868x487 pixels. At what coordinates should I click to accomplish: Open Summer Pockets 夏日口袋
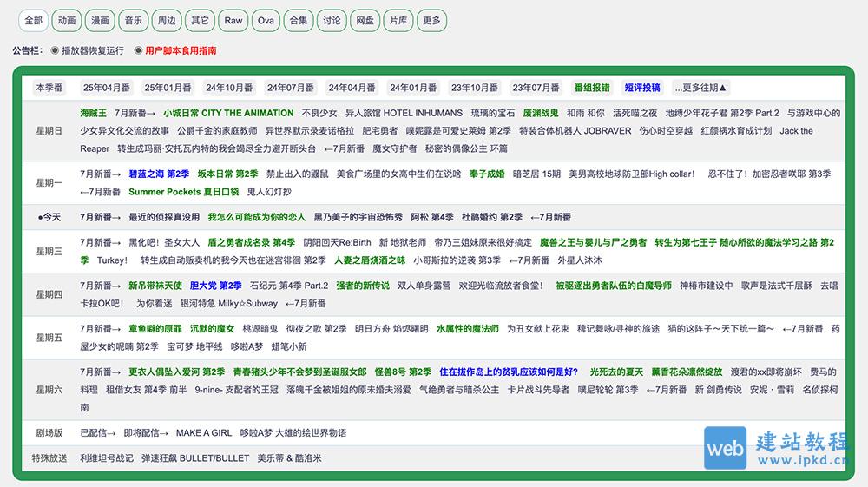(184, 192)
